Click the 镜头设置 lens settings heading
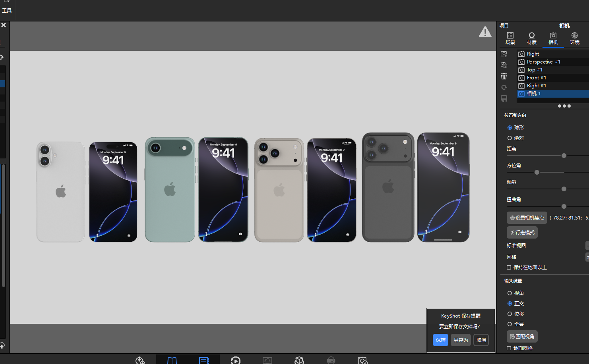 click(513, 281)
